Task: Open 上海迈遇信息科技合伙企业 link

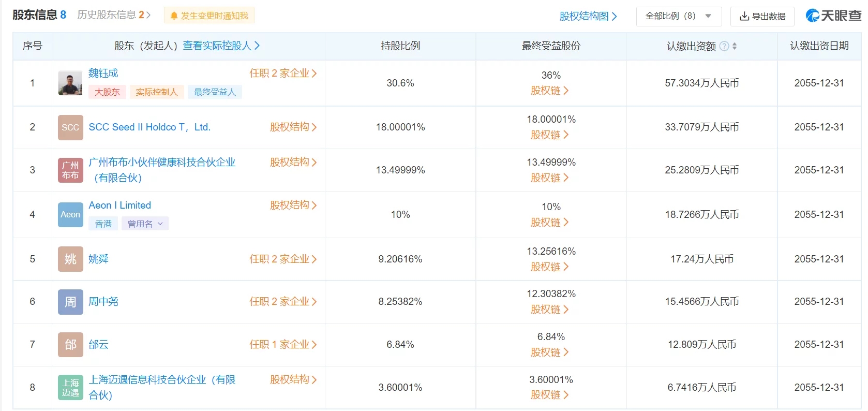Action: tap(162, 387)
